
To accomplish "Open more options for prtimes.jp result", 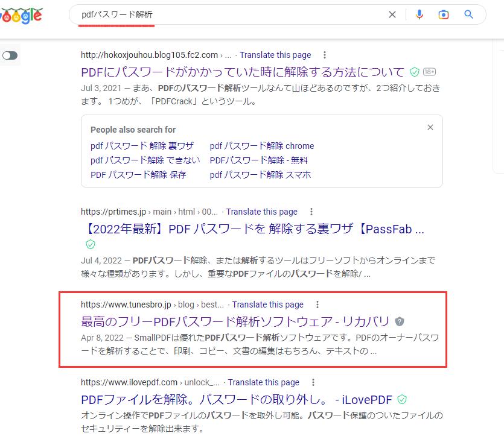I will coord(311,212).
